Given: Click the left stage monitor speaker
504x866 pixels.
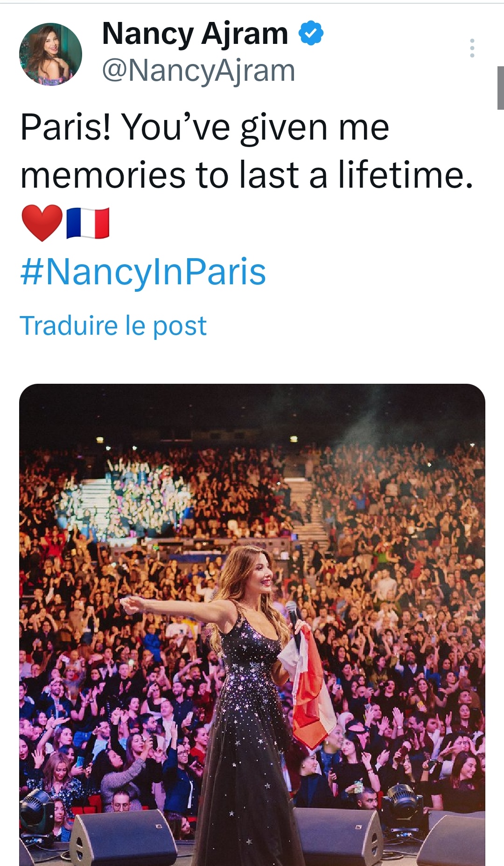Looking at the screenshot, I should pyautogui.click(x=124, y=839).
